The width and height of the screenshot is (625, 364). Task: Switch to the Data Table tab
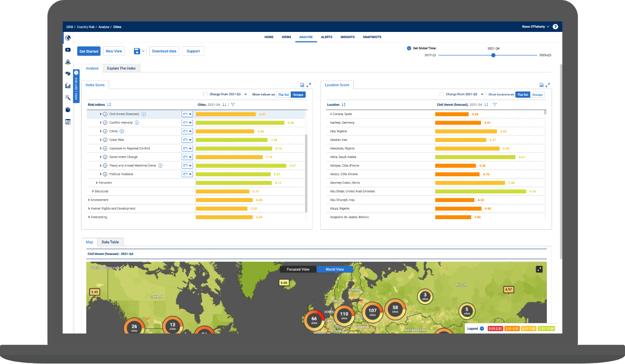(110, 242)
